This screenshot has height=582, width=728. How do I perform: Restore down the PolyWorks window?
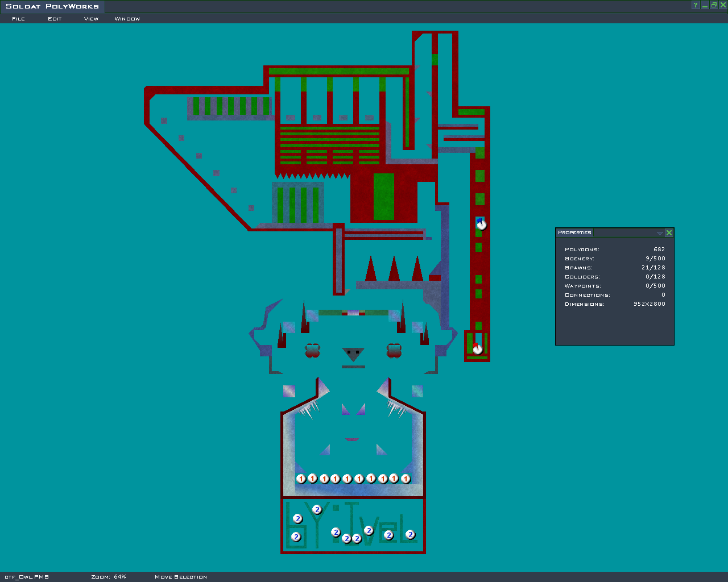pyautogui.click(x=714, y=5)
